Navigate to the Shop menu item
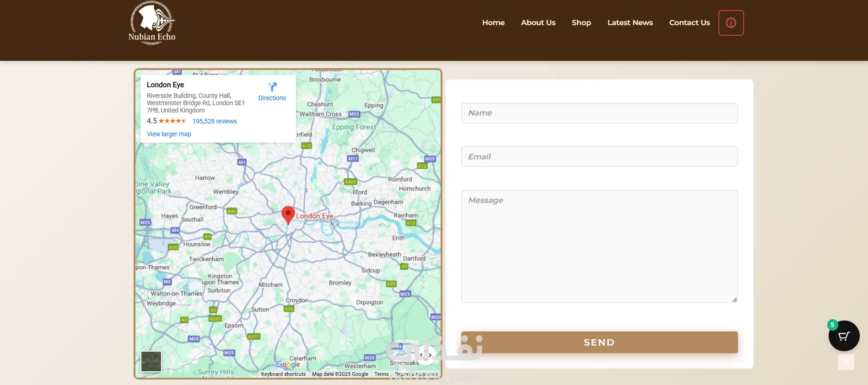Viewport: 868px width, 385px height. pos(581,23)
